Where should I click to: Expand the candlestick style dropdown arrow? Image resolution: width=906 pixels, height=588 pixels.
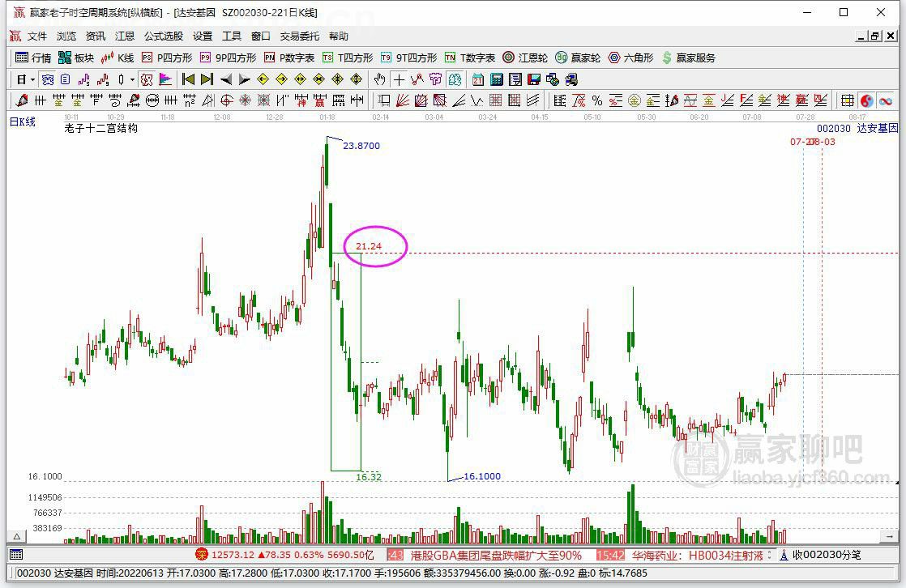[132, 79]
